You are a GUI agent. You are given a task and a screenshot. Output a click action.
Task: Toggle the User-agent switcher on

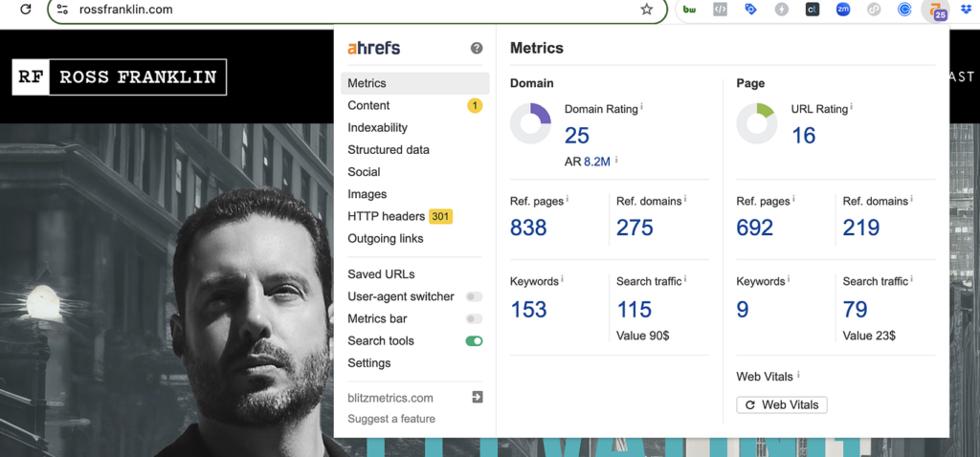(x=475, y=296)
